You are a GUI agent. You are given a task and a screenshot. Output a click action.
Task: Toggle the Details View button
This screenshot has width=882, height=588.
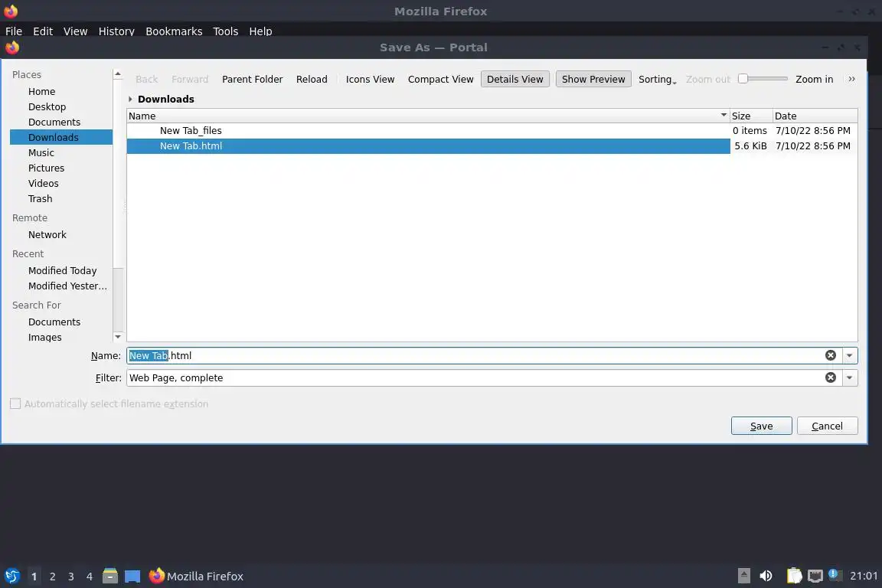[x=514, y=80]
